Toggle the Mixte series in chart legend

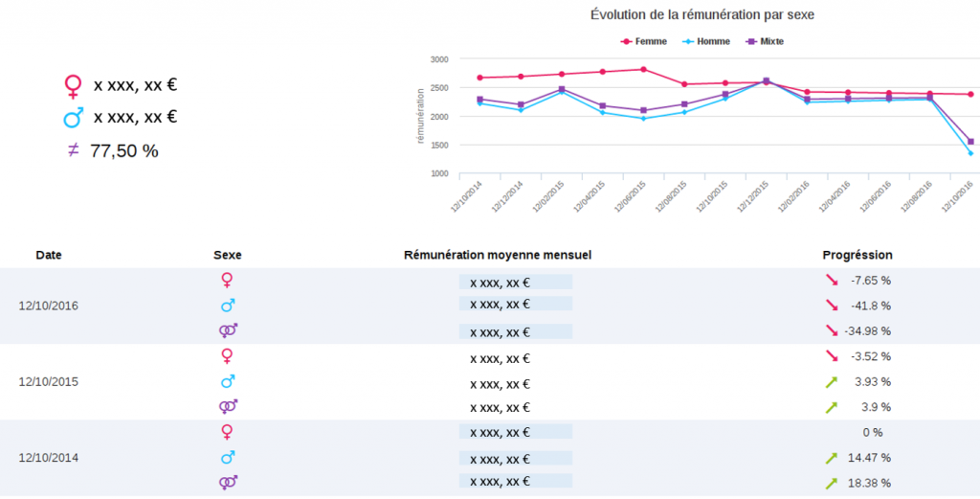pos(765,41)
